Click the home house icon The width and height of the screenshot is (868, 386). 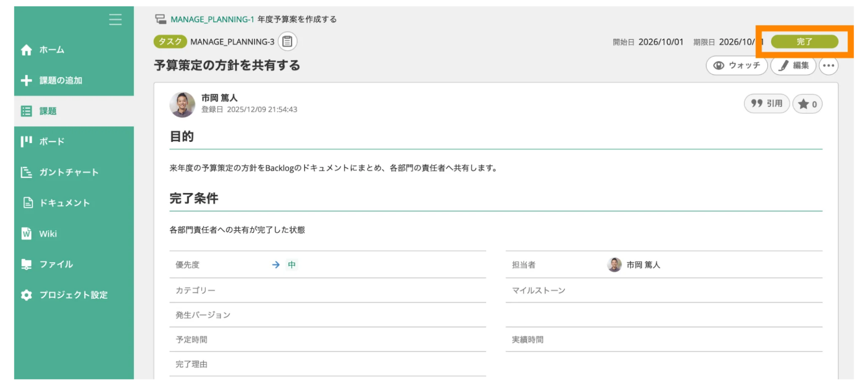[26, 50]
